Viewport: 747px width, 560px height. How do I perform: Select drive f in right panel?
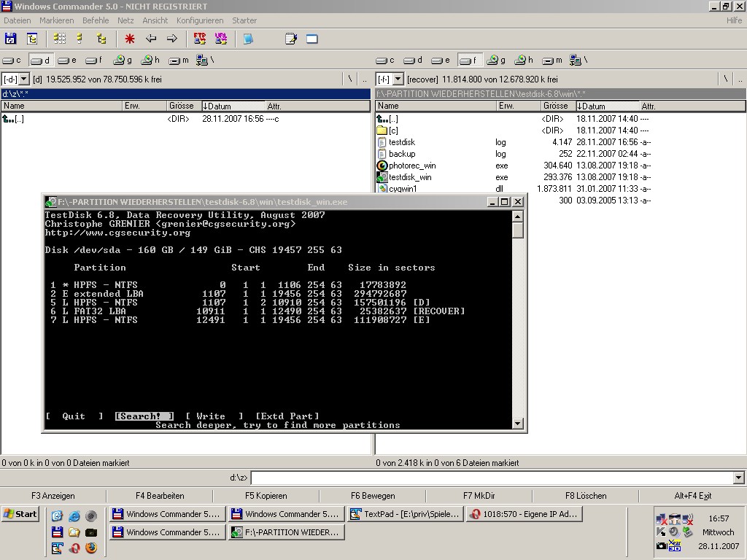[x=469, y=61]
